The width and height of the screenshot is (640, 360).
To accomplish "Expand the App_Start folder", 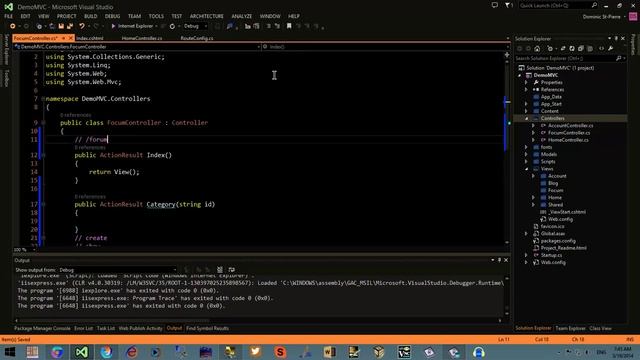I will tap(526, 104).
